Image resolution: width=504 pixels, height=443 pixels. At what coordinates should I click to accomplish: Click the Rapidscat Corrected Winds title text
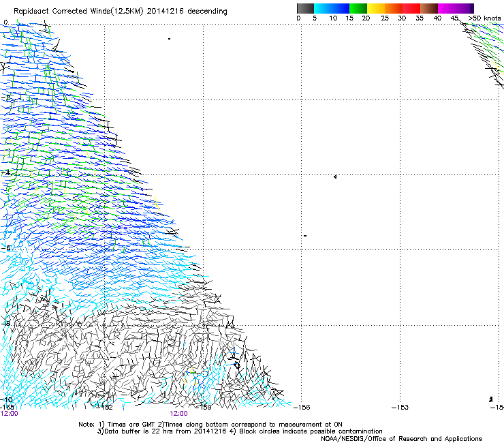121,12
